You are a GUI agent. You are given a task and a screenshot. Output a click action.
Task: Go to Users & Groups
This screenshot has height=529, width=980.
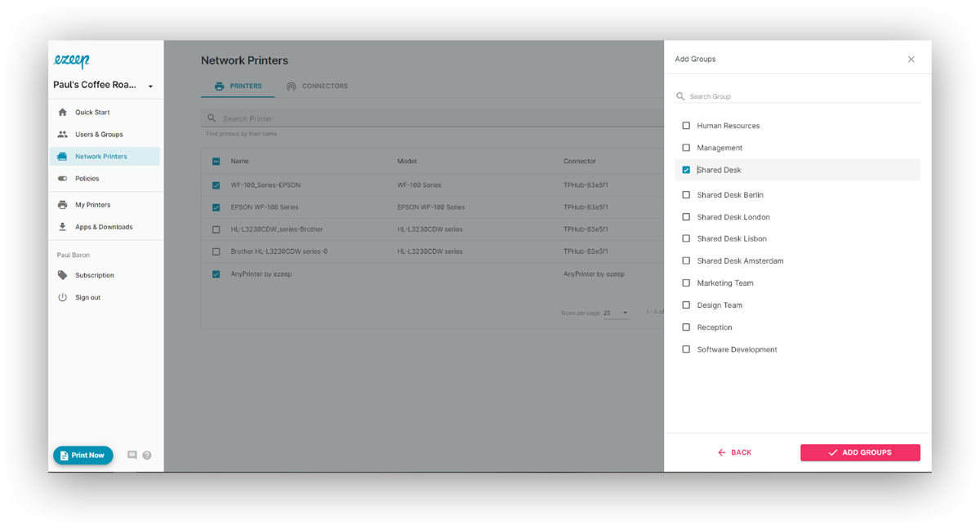[99, 134]
